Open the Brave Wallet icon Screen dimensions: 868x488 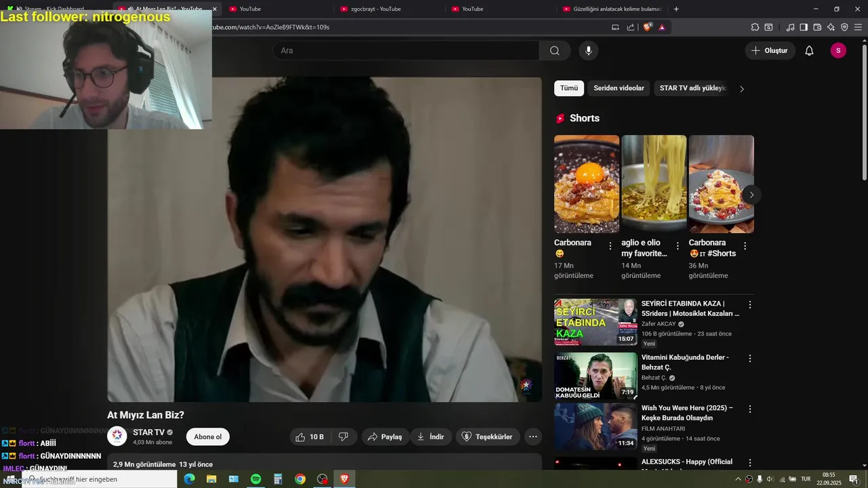[817, 27]
